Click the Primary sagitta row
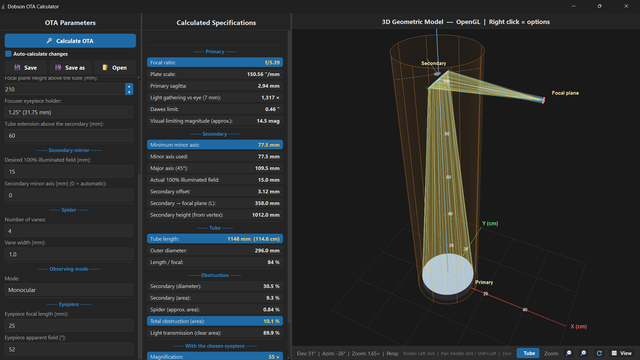This screenshot has height=360, width=640. tap(215, 86)
